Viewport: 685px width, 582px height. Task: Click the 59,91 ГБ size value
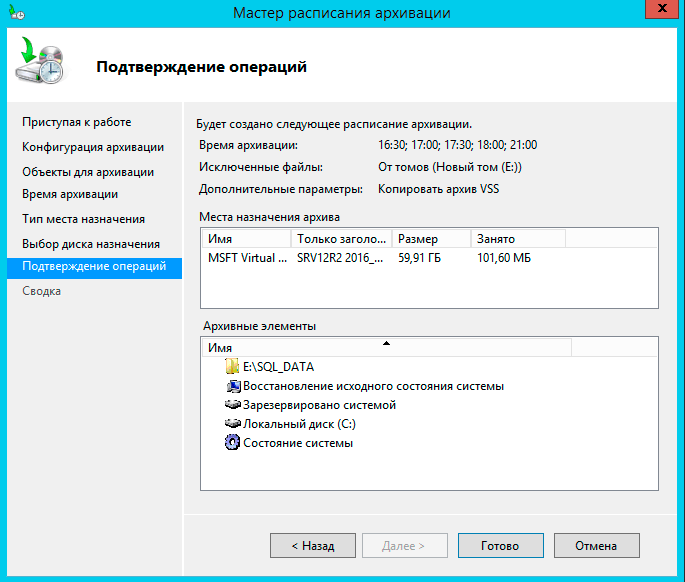(x=419, y=258)
